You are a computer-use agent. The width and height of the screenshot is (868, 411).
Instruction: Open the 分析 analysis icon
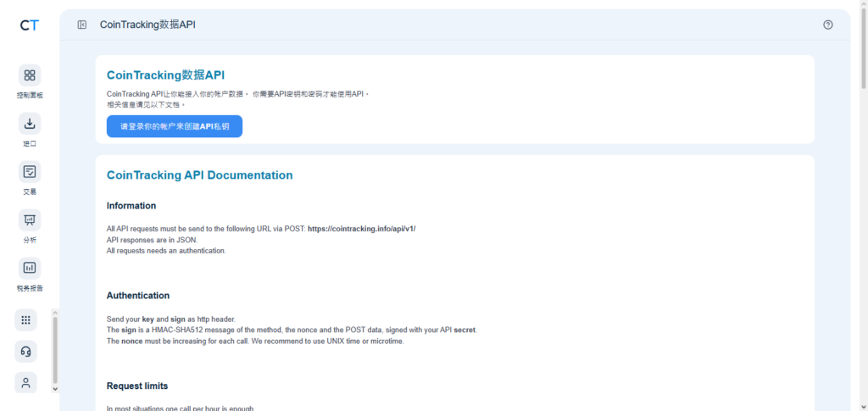[x=30, y=220]
